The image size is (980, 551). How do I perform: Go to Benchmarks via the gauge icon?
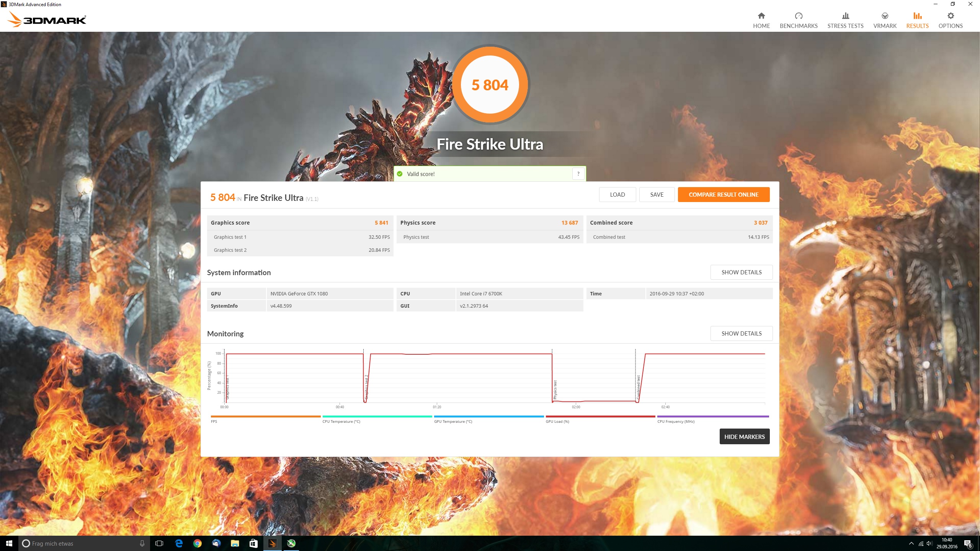(798, 16)
